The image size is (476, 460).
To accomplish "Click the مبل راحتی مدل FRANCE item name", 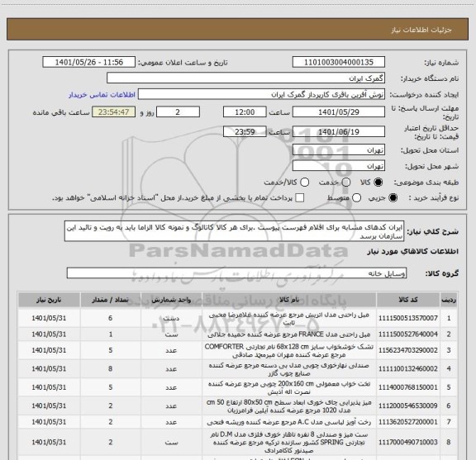I will 289,334.
